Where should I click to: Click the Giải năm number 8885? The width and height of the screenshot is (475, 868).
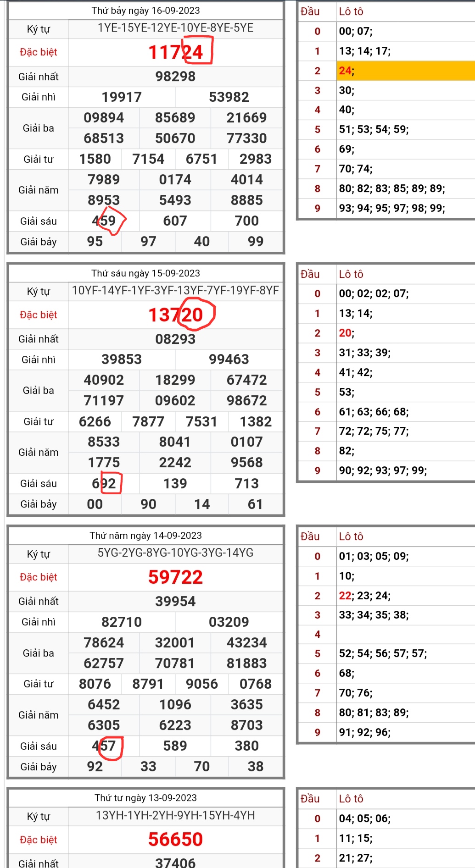[x=247, y=200]
